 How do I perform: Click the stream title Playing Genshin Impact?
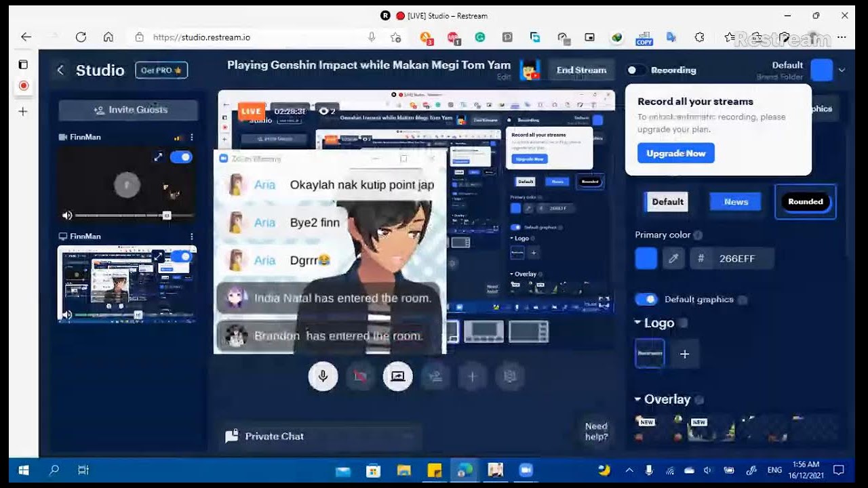[369, 65]
